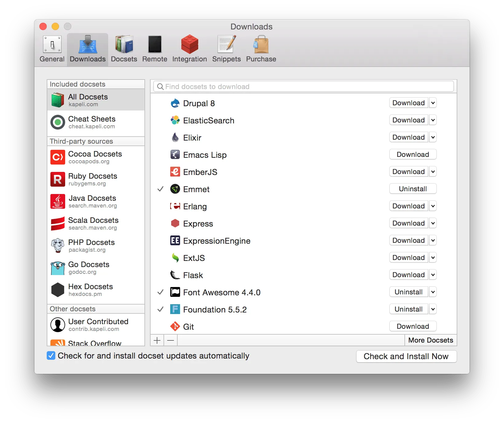Select the PHP Docsets elephant icon

[x=58, y=246]
